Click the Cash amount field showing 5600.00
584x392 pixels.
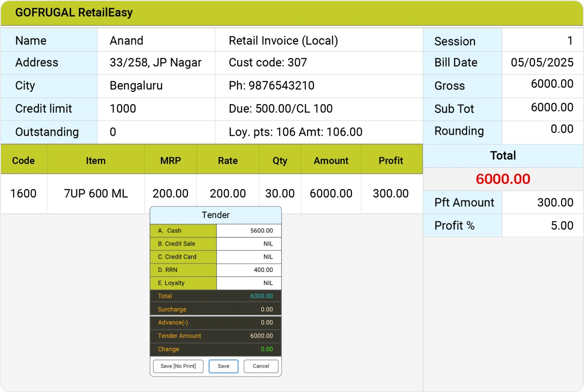point(249,231)
